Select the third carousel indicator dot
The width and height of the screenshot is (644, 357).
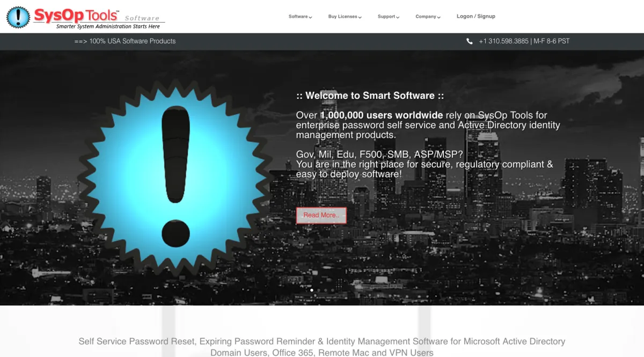pyautogui.click(x=325, y=290)
